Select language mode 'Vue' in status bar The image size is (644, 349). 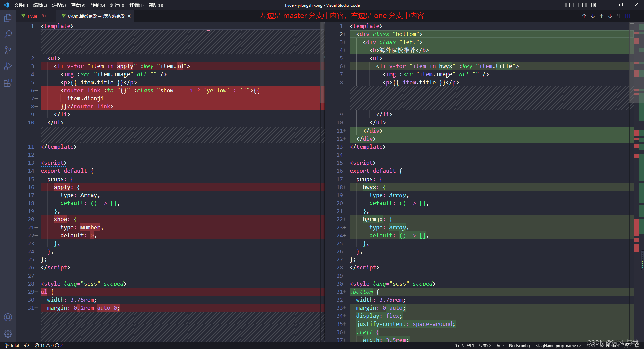(500, 345)
